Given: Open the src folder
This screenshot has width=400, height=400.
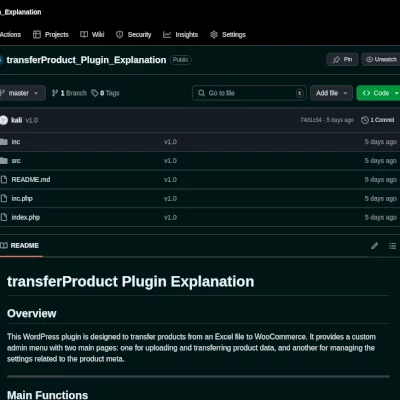Looking at the screenshot, I should (16, 161).
